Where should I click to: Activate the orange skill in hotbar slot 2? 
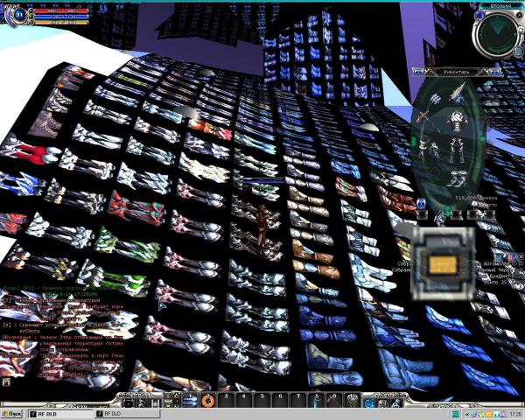[x=208, y=400]
